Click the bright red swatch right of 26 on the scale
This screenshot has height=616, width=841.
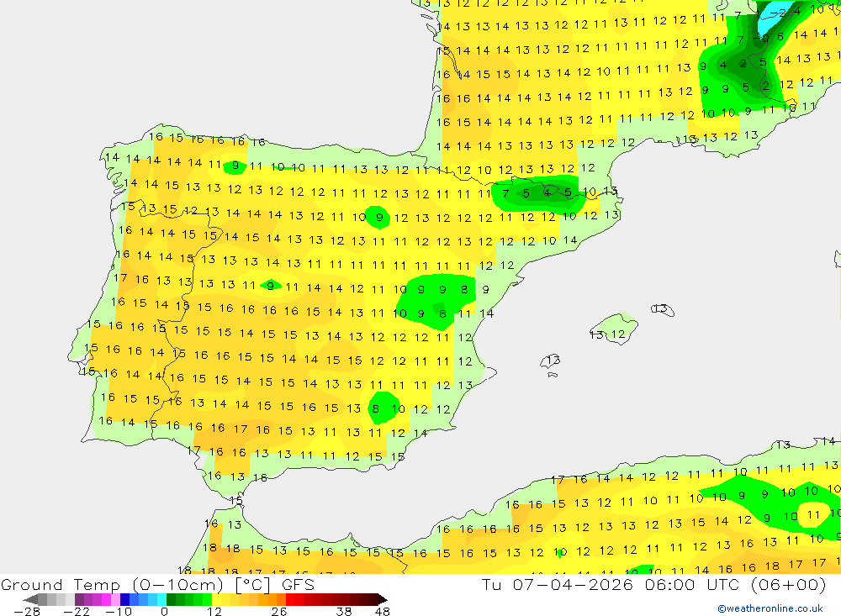(290, 600)
